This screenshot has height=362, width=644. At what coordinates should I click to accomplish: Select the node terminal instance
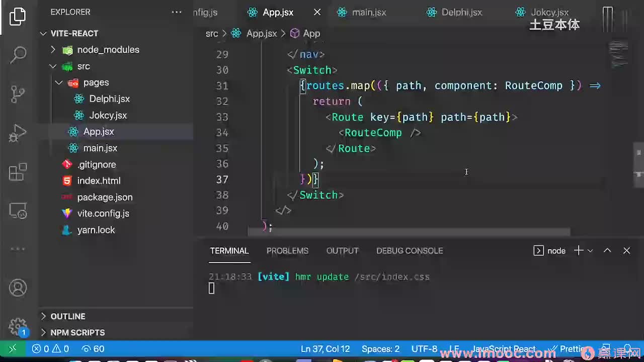point(549,250)
